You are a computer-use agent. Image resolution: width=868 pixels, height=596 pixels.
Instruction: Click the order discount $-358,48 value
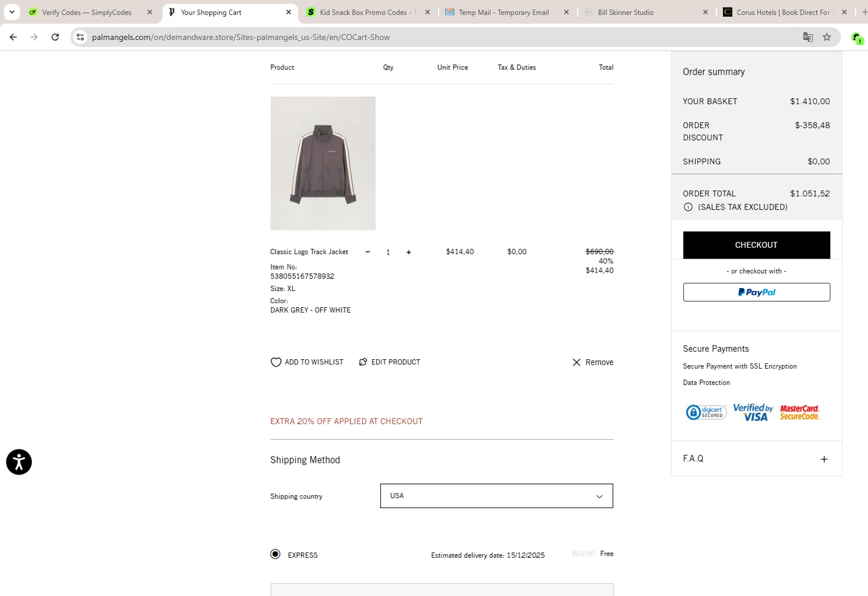pos(812,125)
